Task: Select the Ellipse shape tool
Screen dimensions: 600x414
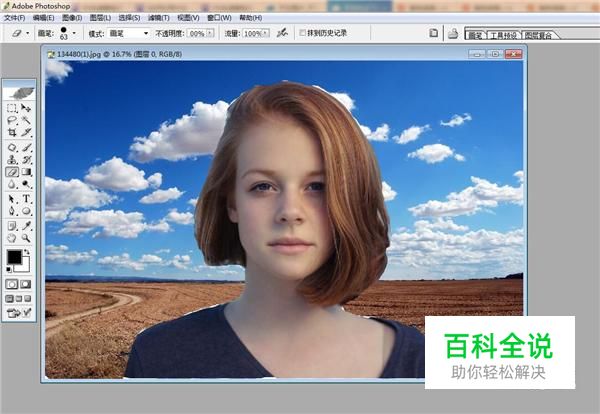Action: pyautogui.click(x=26, y=211)
